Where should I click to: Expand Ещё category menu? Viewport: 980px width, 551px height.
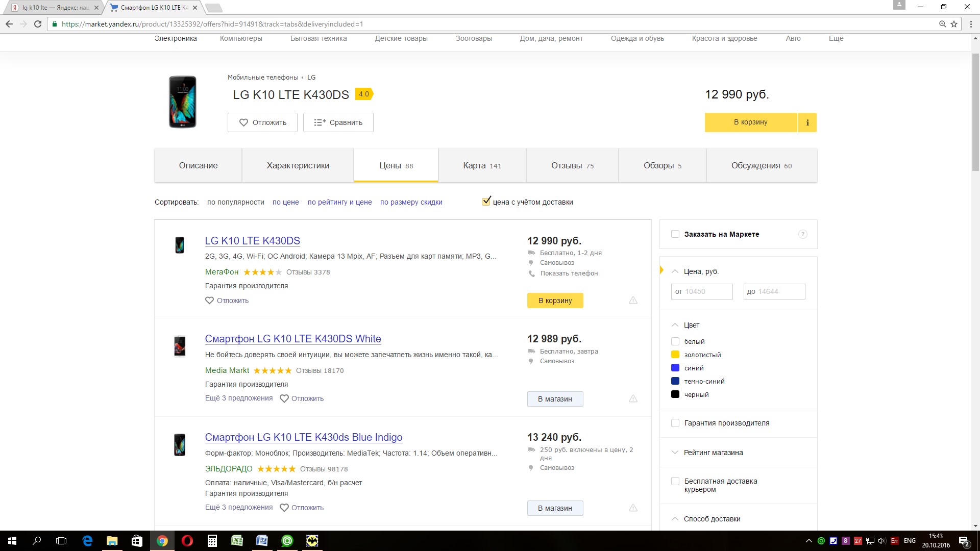pyautogui.click(x=836, y=38)
